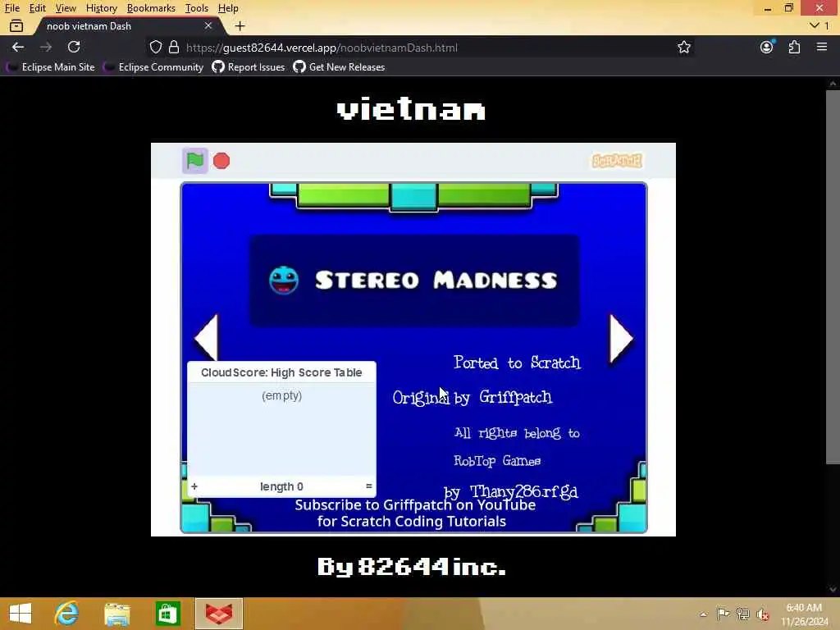Screen dimensions: 840x630
Task: Click the blue face icon beside Stereo Madness
Action: [x=284, y=281]
